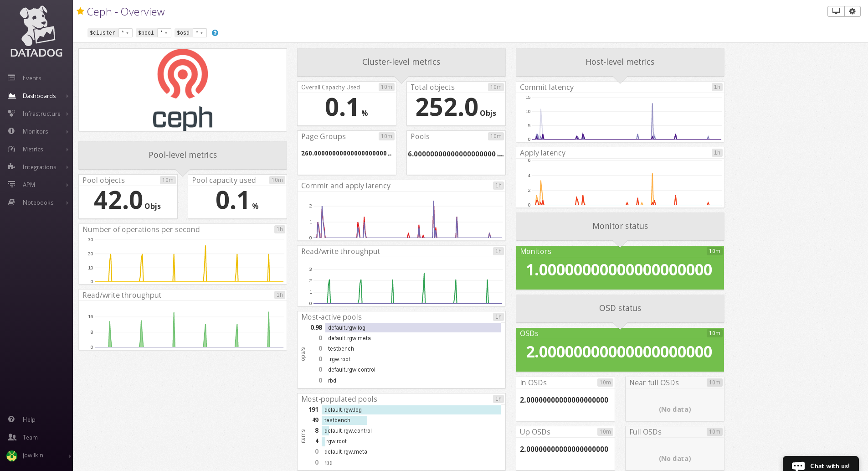
Task: Expand the Metrics submenu arrow
Action: click(67, 150)
